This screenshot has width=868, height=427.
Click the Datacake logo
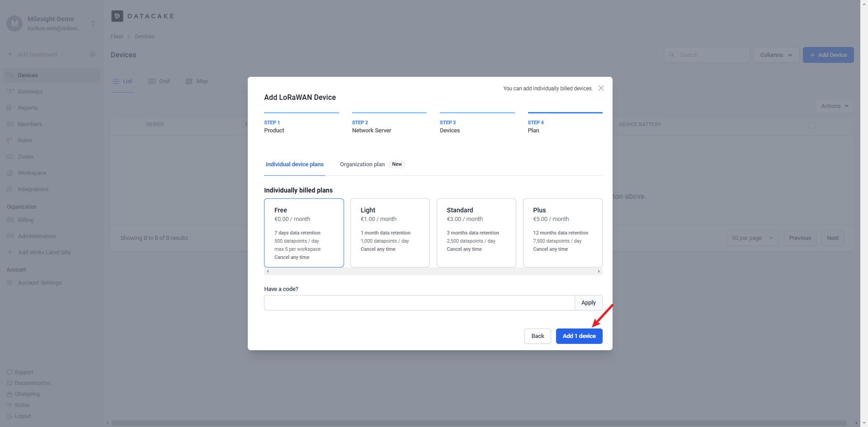(142, 16)
